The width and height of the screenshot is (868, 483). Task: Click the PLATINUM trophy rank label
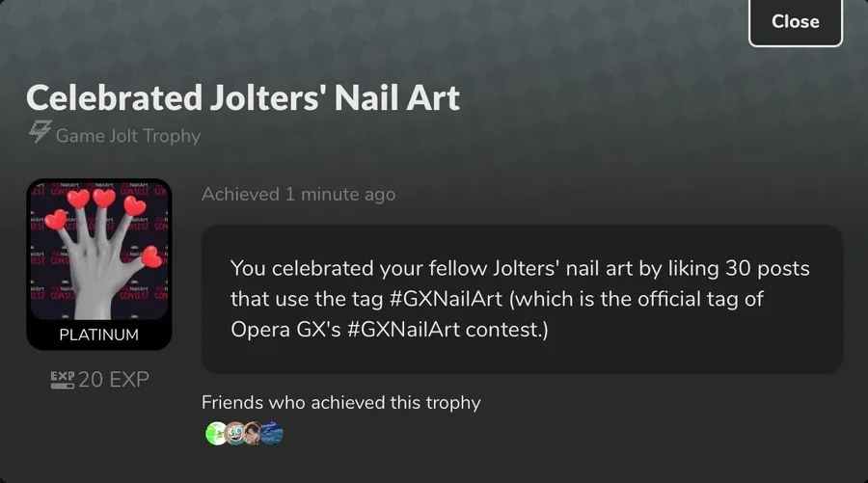[x=99, y=335]
